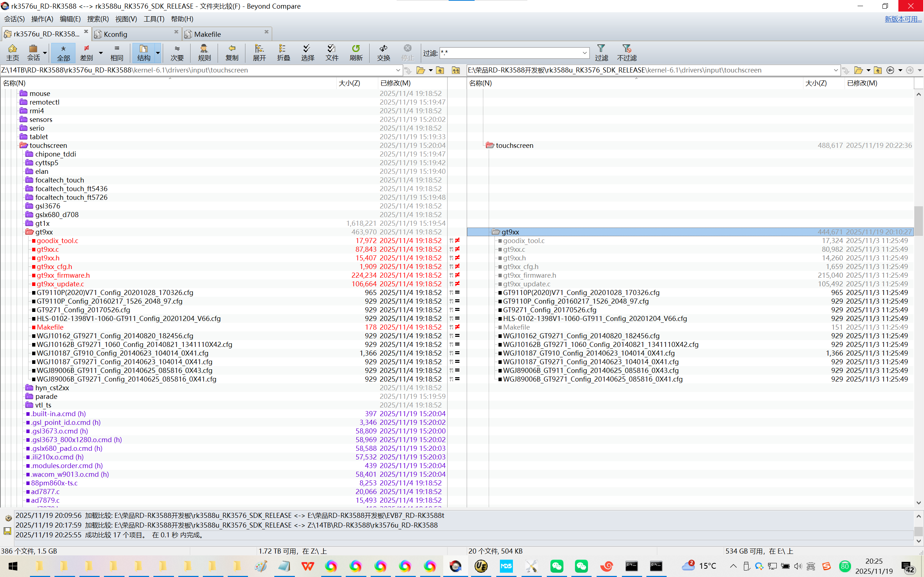Open the Tools (工具) menu
Screen dimensions: 924x577
[153, 19]
